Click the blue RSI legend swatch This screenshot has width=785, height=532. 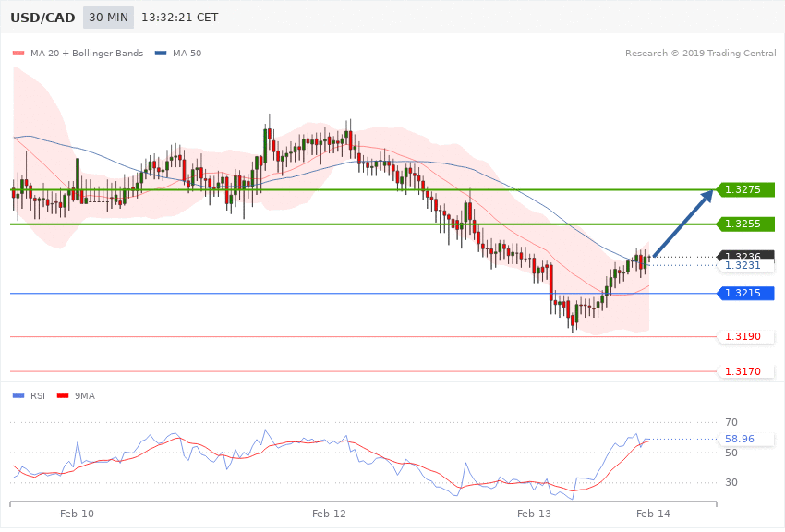point(18,396)
